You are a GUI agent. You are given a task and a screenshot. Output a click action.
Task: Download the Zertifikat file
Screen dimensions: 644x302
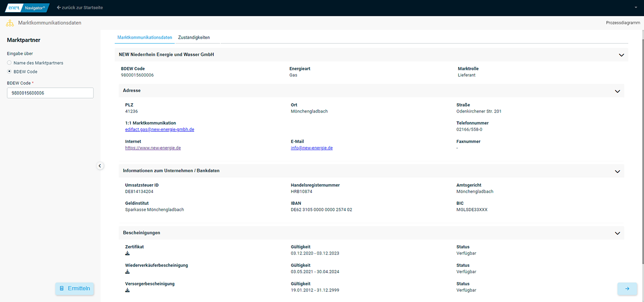[x=127, y=253]
